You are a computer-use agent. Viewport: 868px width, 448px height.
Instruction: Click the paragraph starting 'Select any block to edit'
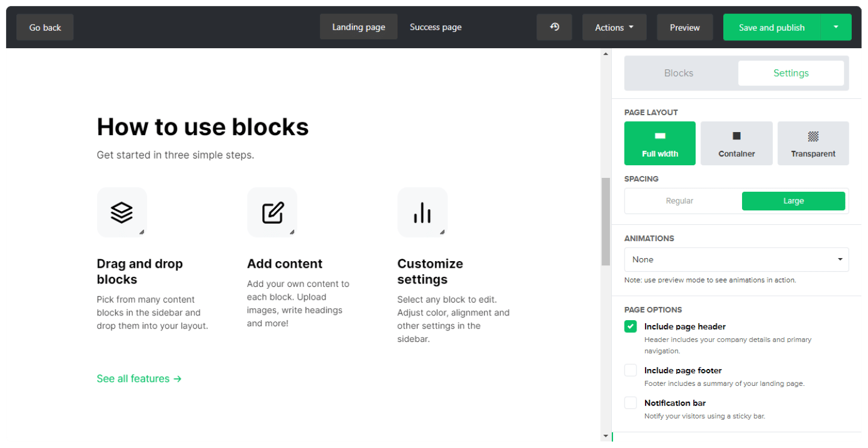click(x=453, y=319)
